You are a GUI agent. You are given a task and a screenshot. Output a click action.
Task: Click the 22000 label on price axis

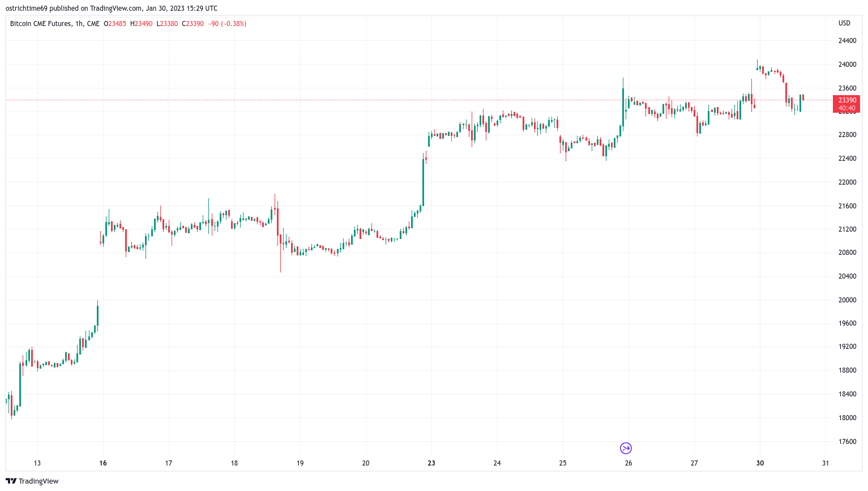[x=847, y=182]
